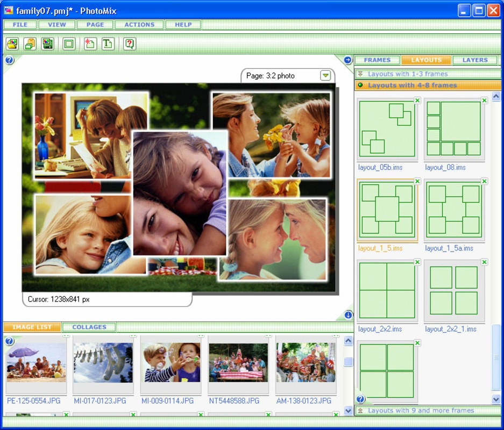This screenshot has height=430, width=504.
Task: Open the Page: 3:2 photo dropdown
Action: [325, 76]
